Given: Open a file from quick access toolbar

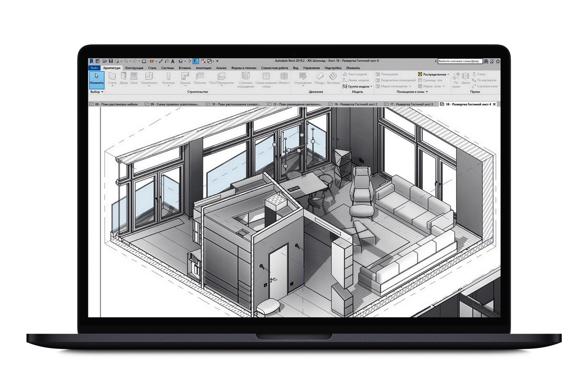Looking at the screenshot, I should point(104,61).
